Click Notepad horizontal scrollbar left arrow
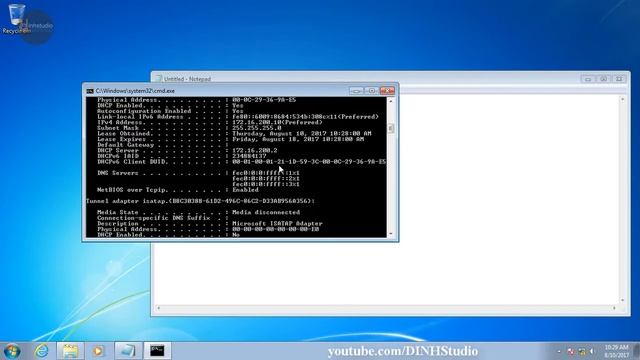Image resolution: width=640 pixels, height=360 pixels. 159,308
